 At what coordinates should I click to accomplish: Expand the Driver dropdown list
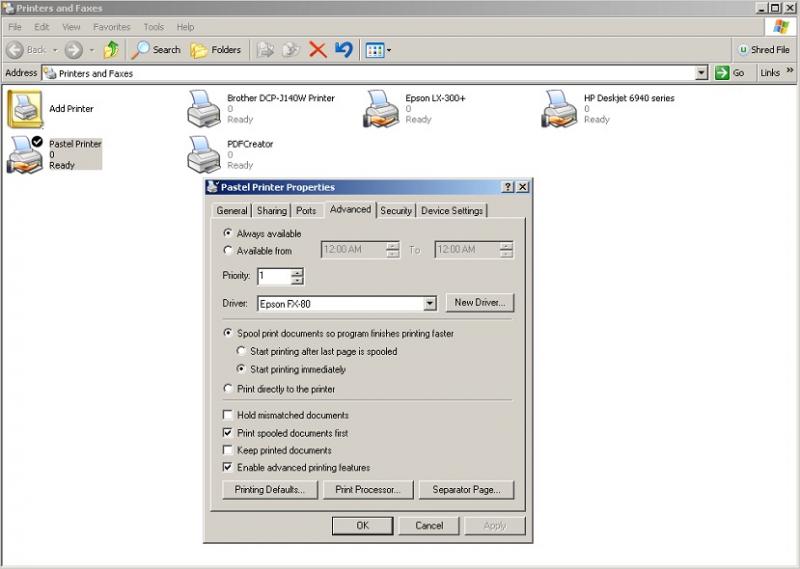429,303
